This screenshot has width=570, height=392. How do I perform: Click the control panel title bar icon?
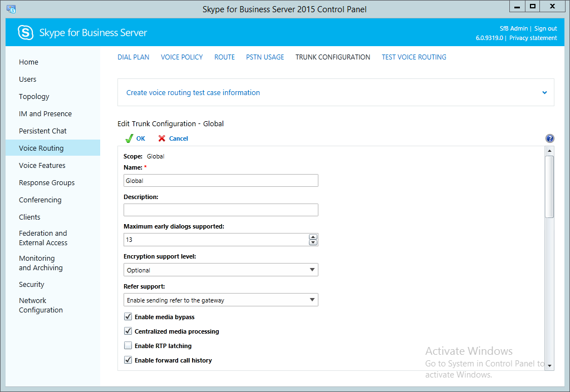(x=11, y=9)
